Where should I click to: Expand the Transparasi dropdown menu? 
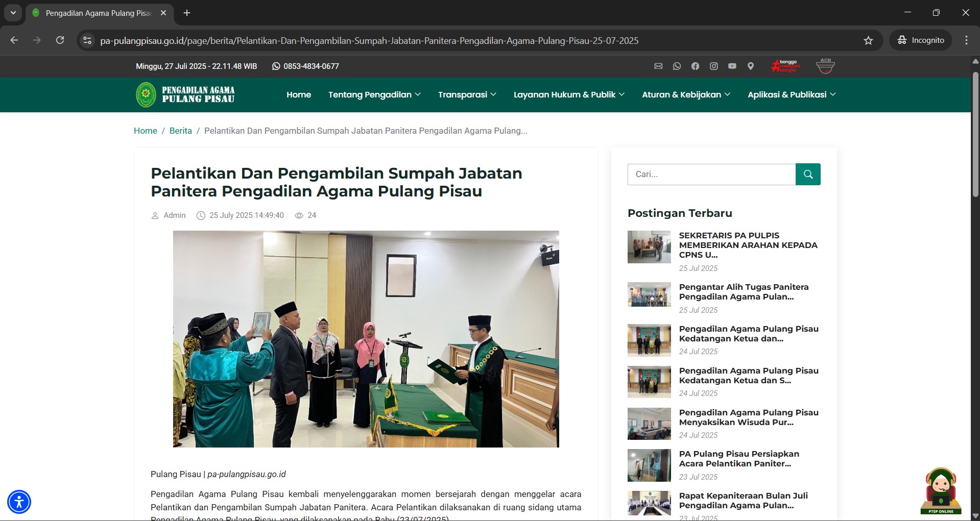click(467, 95)
